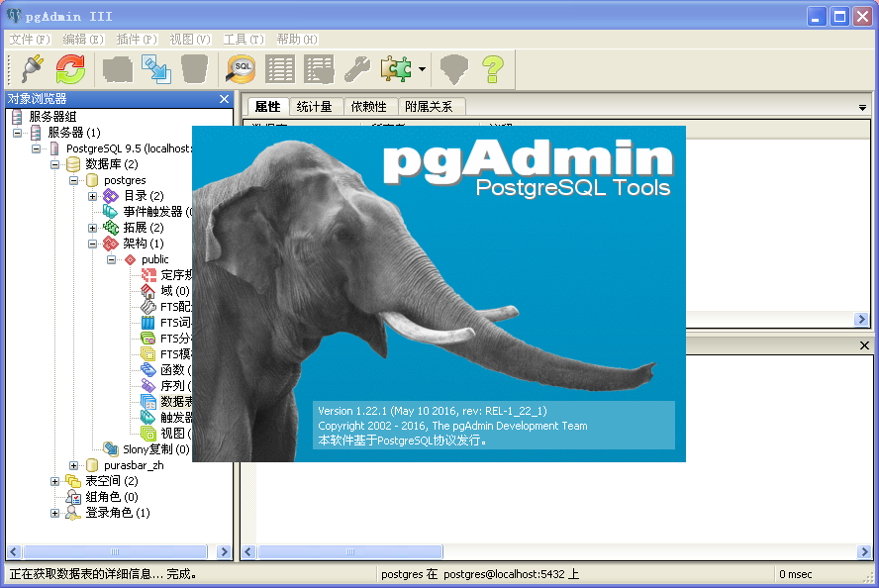879x588 pixels.
Task: Select the postgres database node
Action: [125, 180]
